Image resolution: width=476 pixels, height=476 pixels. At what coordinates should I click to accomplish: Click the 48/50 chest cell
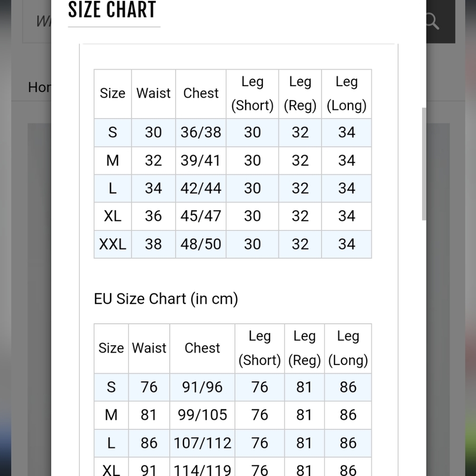201,244
